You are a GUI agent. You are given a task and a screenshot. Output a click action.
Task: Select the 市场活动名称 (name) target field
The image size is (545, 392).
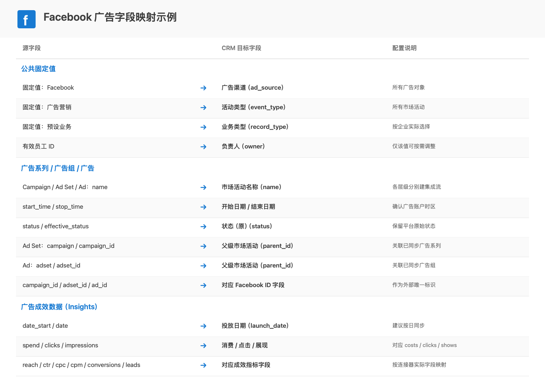coord(251,187)
